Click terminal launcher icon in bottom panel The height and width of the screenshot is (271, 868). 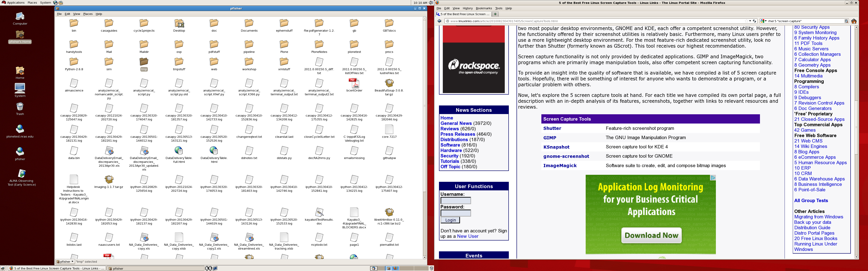coord(215,268)
